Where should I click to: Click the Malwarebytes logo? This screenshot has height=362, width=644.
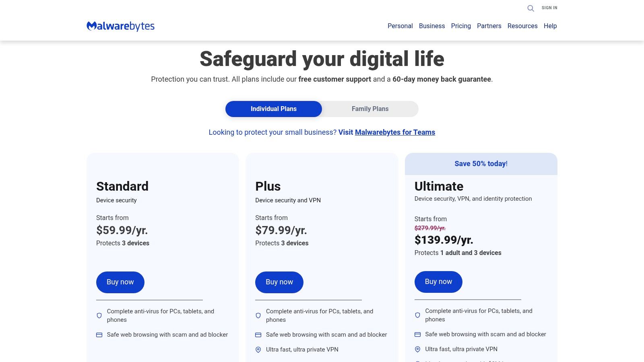[x=120, y=26]
